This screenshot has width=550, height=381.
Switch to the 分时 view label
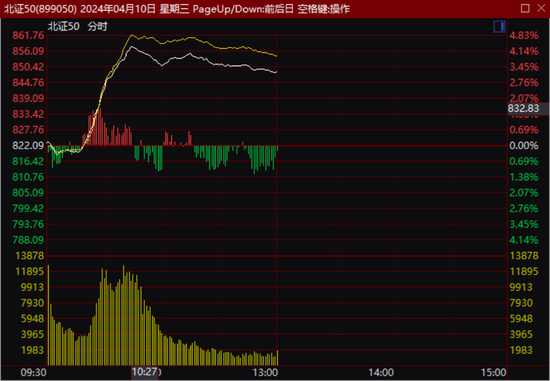coord(98,26)
